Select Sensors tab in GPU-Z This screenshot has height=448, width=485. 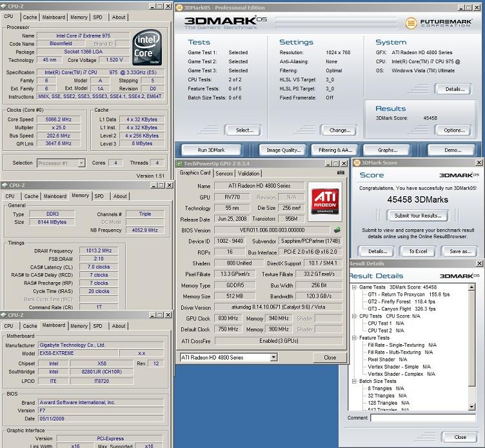[x=224, y=174]
